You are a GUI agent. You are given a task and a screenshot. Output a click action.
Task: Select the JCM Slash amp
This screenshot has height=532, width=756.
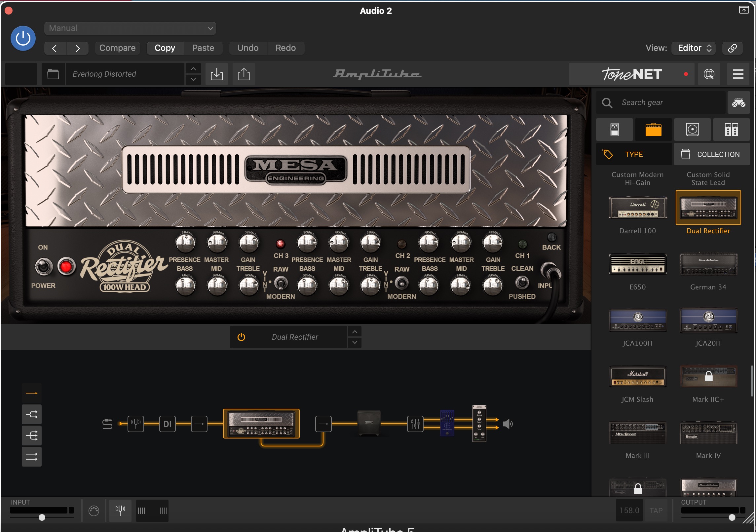[638, 376]
